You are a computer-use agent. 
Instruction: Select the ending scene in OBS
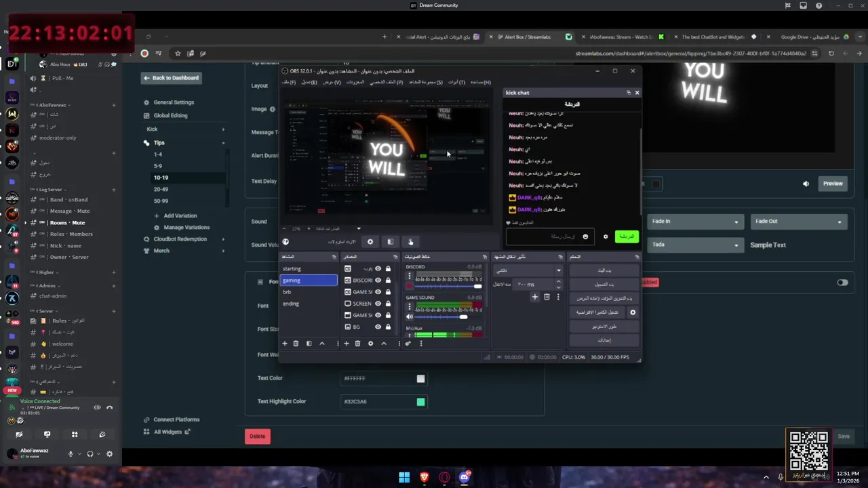pyautogui.click(x=309, y=304)
